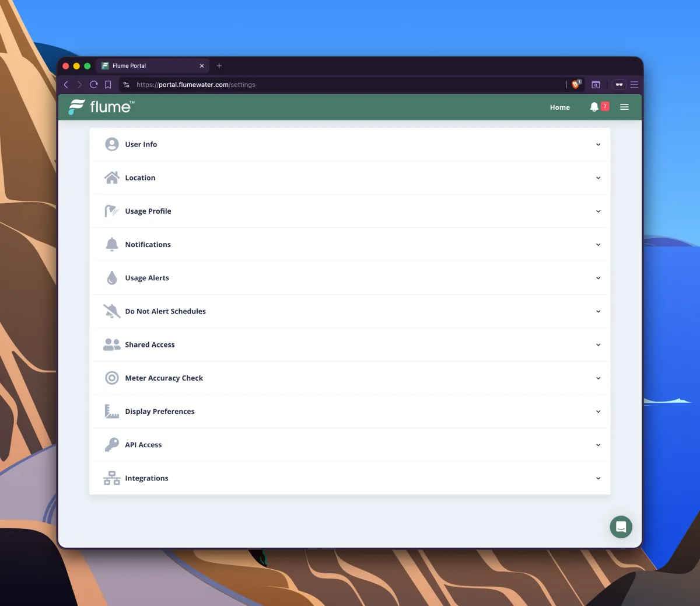This screenshot has height=606, width=700.
Task: Open the hamburger menu in Flume header
Action: click(624, 107)
